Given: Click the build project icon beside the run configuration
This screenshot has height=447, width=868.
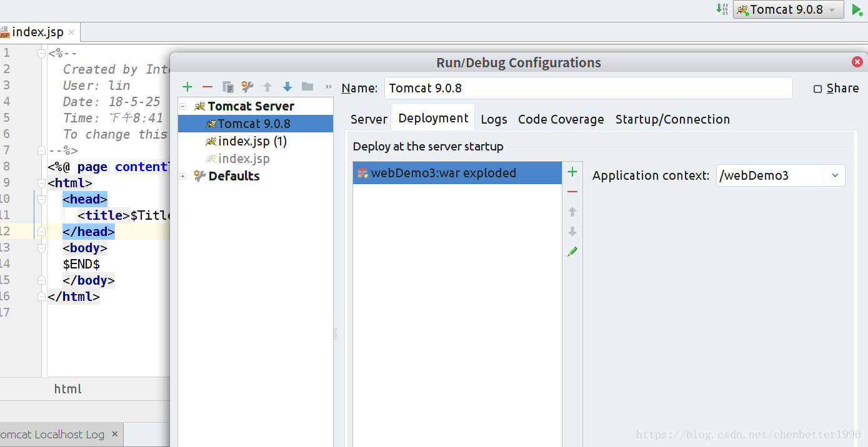Looking at the screenshot, I should point(722,9).
